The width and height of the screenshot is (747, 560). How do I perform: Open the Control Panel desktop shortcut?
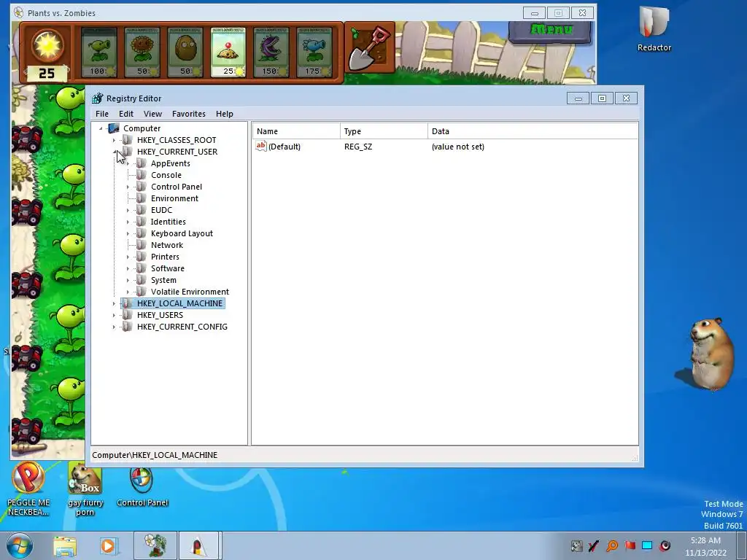click(x=142, y=486)
